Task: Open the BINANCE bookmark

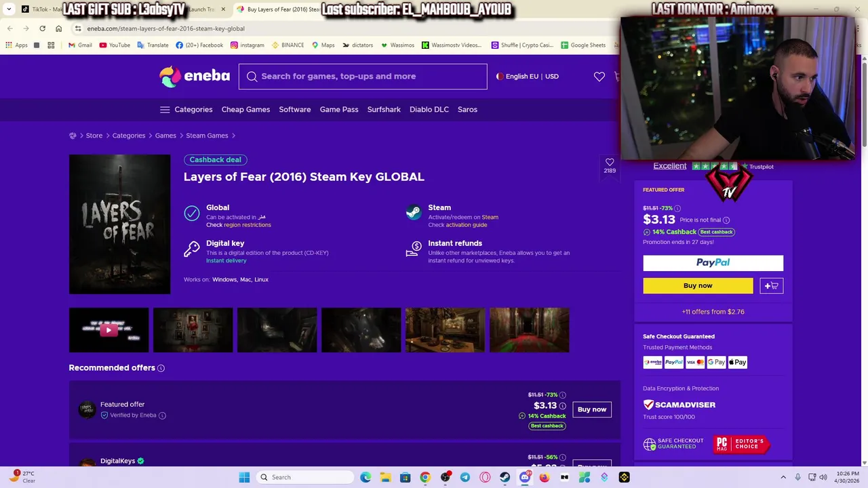Action: click(288, 45)
